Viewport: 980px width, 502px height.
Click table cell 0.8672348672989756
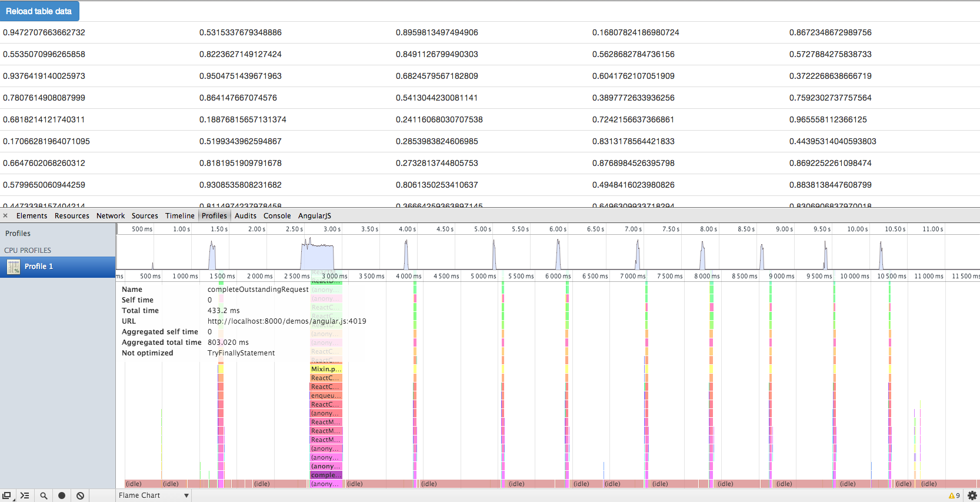pyautogui.click(x=831, y=32)
